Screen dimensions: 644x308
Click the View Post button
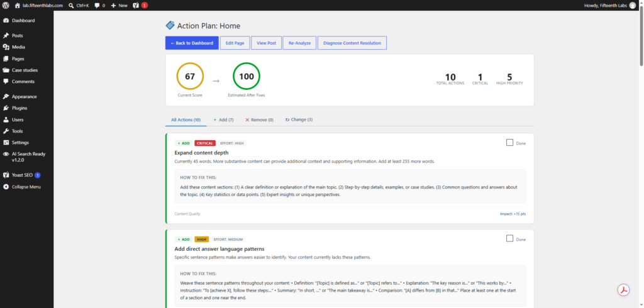coord(266,43)
